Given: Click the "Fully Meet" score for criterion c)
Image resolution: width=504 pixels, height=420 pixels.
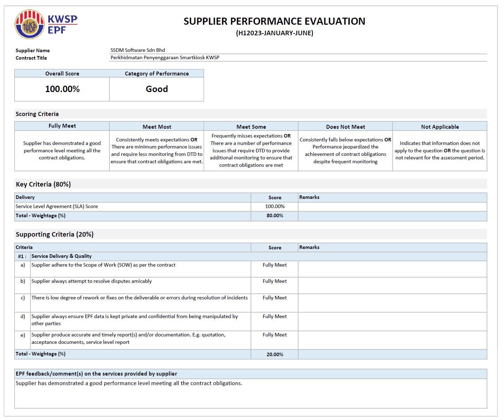Looking at the screenshot, I should (275, 298).
